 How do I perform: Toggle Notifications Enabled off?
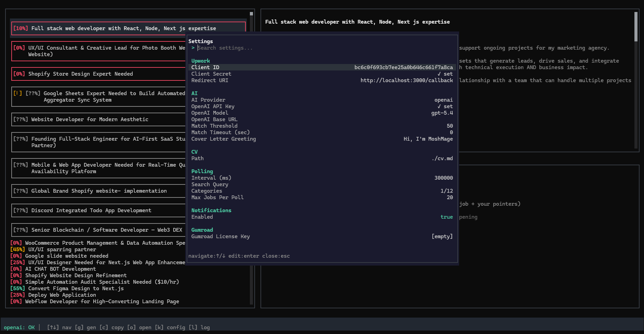point(446,217)
